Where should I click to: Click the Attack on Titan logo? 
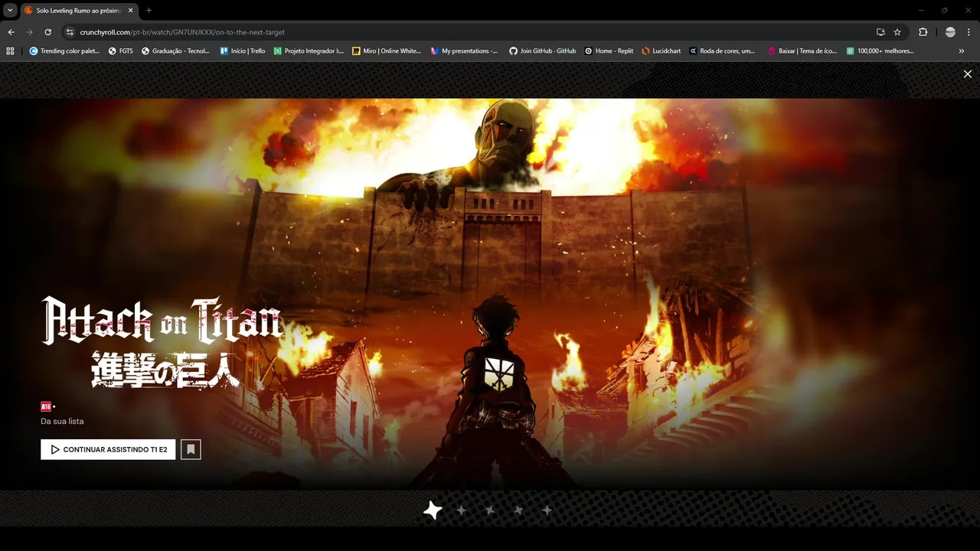(x=162, y=342)
